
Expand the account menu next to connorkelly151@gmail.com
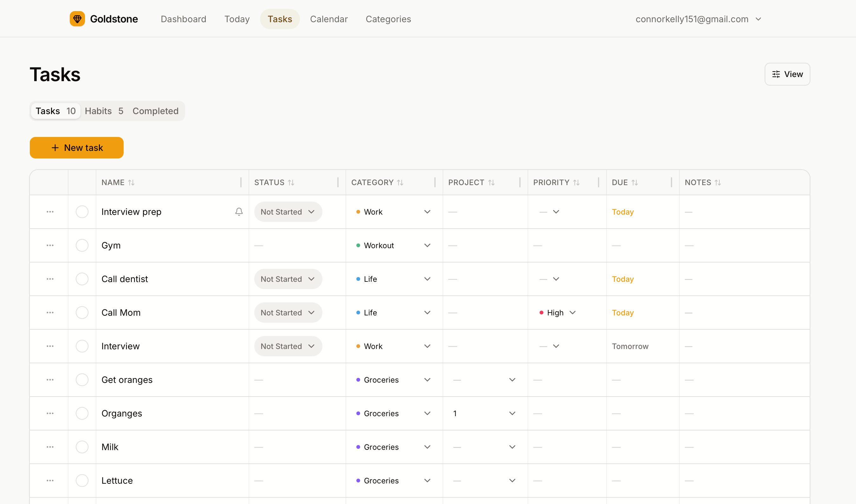coord(758,19)
